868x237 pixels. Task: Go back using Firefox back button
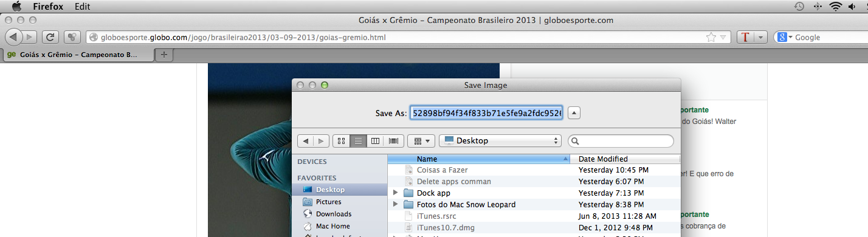(x=14, y=37)
